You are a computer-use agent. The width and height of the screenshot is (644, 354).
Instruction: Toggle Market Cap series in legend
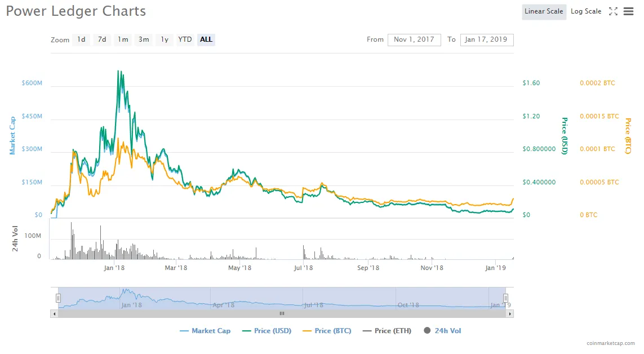205,330
